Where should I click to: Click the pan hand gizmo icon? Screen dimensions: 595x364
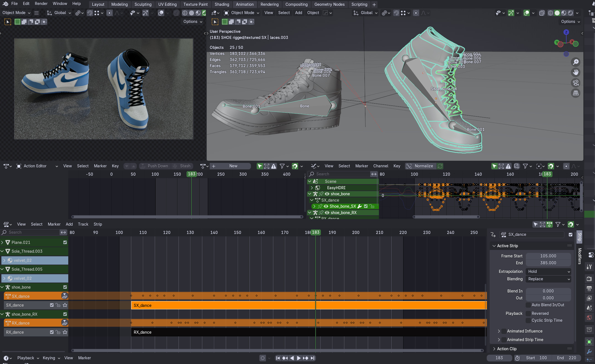pos(576,72)
